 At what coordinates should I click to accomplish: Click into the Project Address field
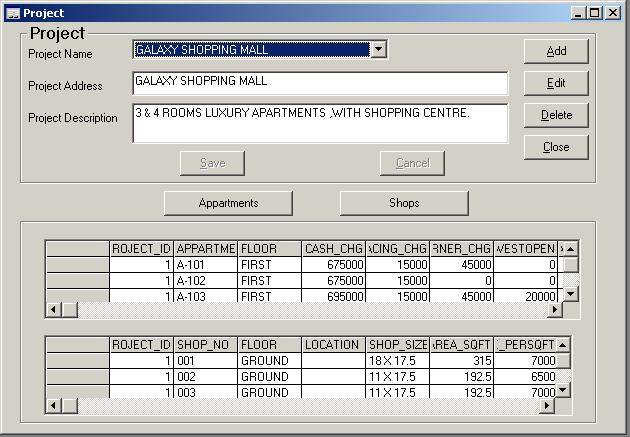point(319,82)
